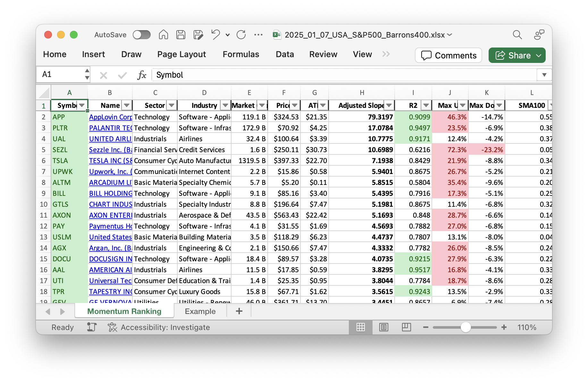
Task: Open the R2 column filter dropdown
Action: click(426, 105)
